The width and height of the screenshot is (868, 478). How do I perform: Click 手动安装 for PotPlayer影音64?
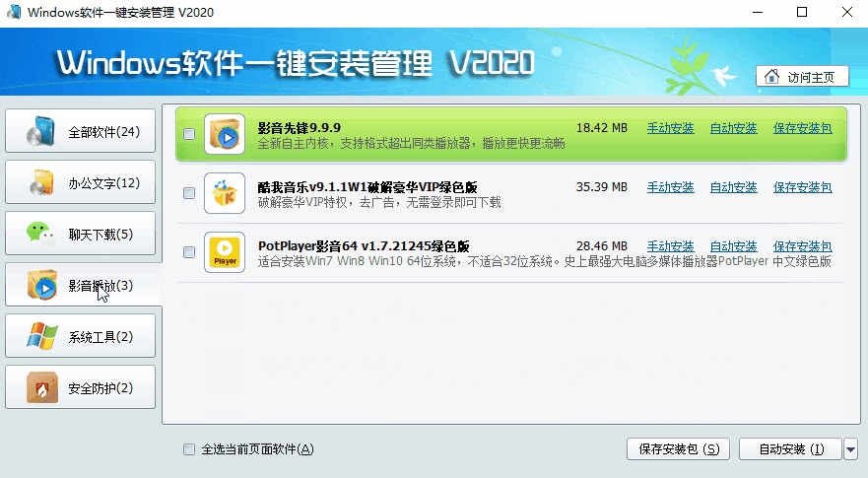[670, 246]
